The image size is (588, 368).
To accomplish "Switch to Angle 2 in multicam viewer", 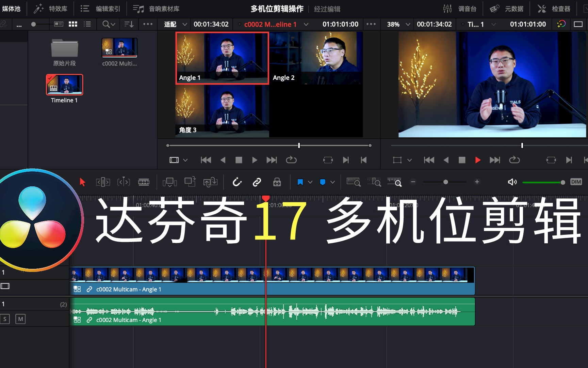I will click(316, 58).
